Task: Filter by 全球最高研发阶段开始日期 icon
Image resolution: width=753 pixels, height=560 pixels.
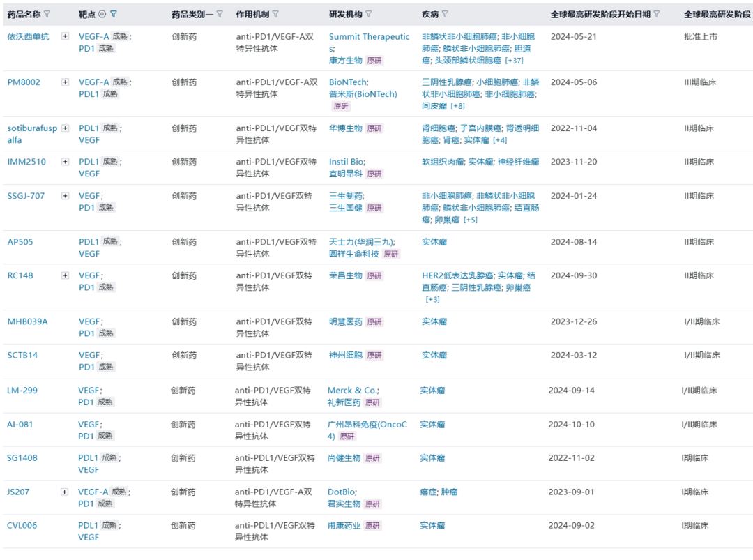Action: [x=656, y=14]
